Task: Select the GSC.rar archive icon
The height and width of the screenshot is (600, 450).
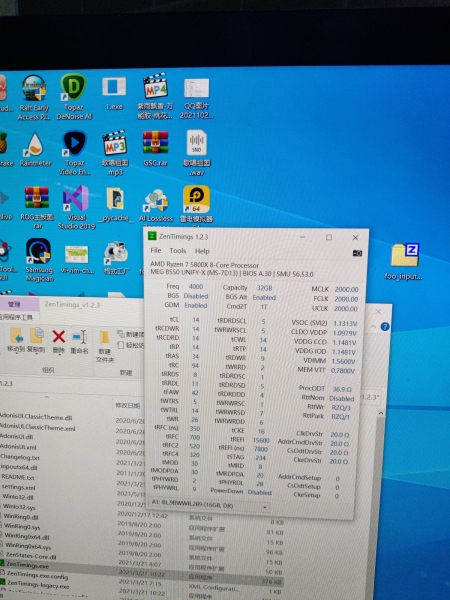Action: pyautogui.click(x=155, y=148)
